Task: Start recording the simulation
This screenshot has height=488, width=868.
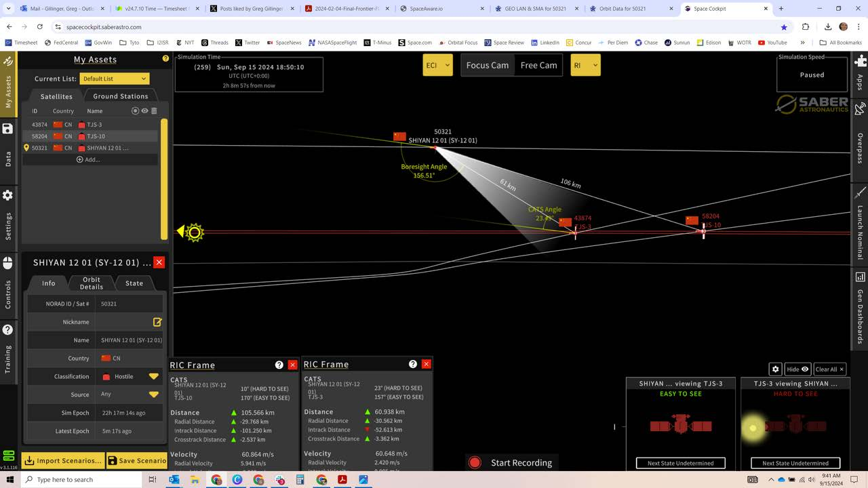Action: (511, 463)
